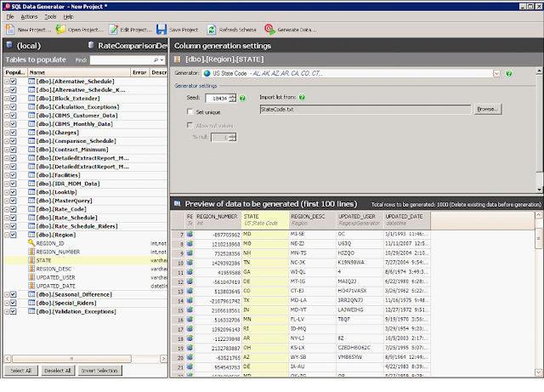Click the tables list horizontal scrollbar

pos(85,358)
